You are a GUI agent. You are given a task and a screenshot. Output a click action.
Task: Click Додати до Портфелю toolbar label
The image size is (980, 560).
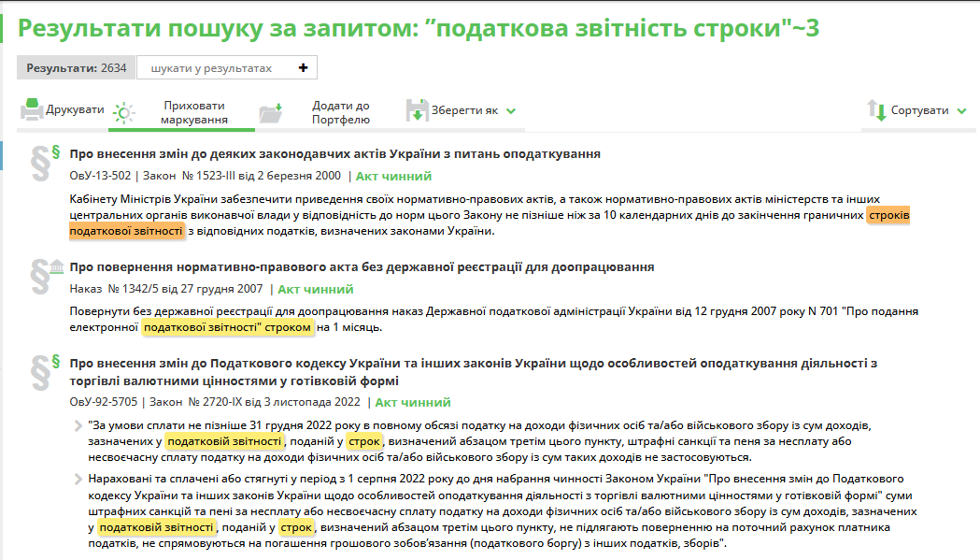pyautogui.click(x=340, y=112)
